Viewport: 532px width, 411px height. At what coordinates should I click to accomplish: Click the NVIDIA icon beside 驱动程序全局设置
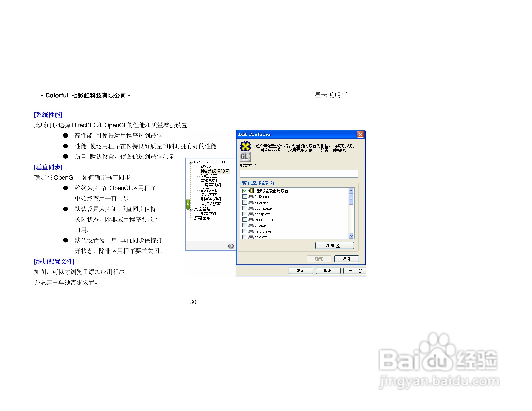(251, 191)
